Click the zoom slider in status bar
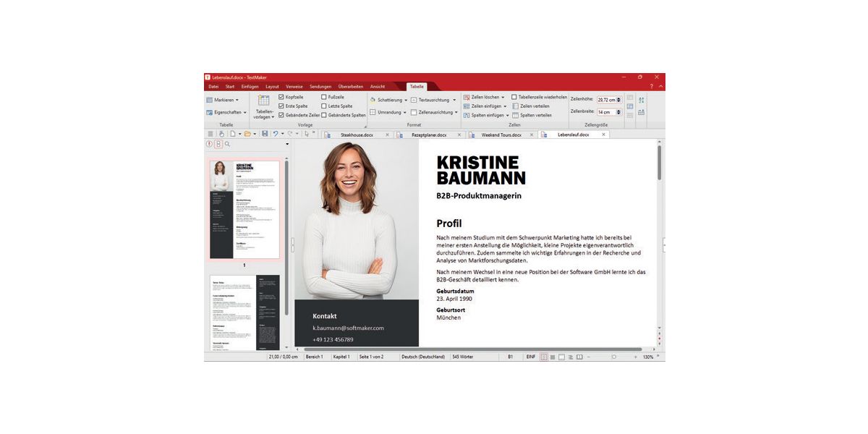This screenshot has height=434, width=868. [x=614, y=357]
